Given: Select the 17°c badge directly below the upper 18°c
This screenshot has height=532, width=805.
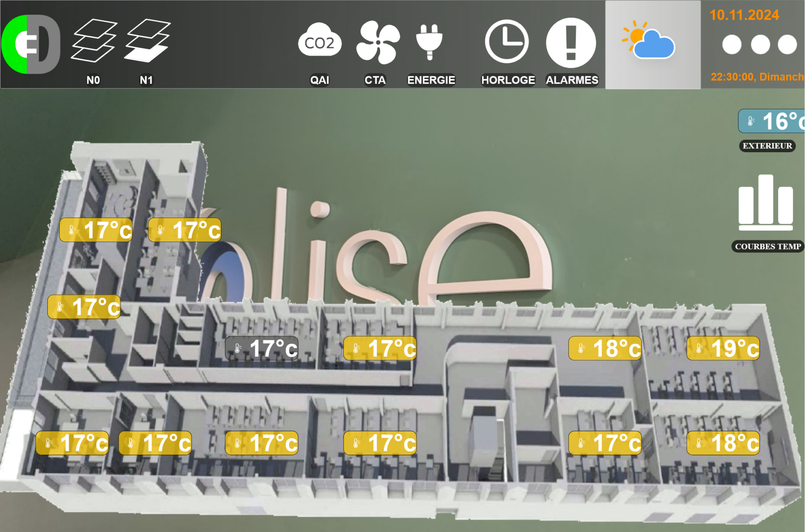Looking at the screenshot, I should 605,443.
